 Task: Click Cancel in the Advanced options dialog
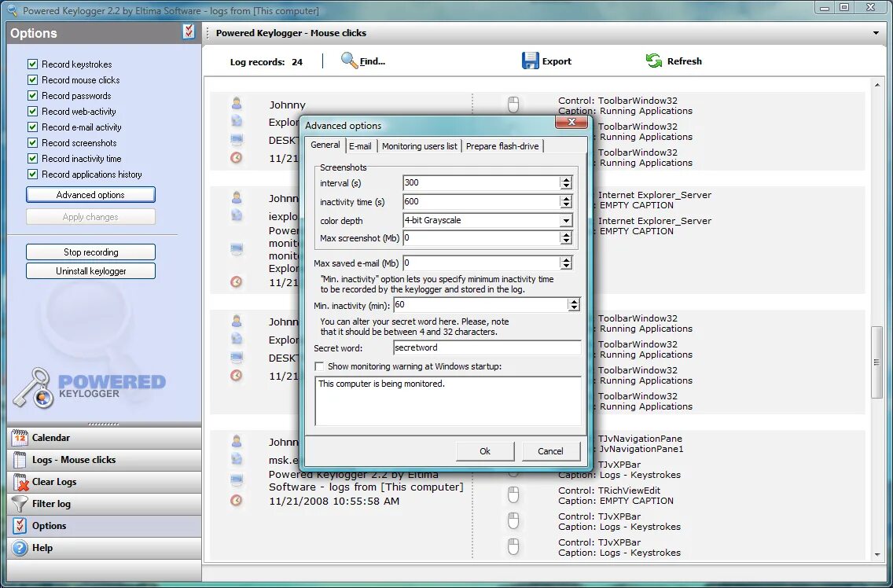pos(550,451)
